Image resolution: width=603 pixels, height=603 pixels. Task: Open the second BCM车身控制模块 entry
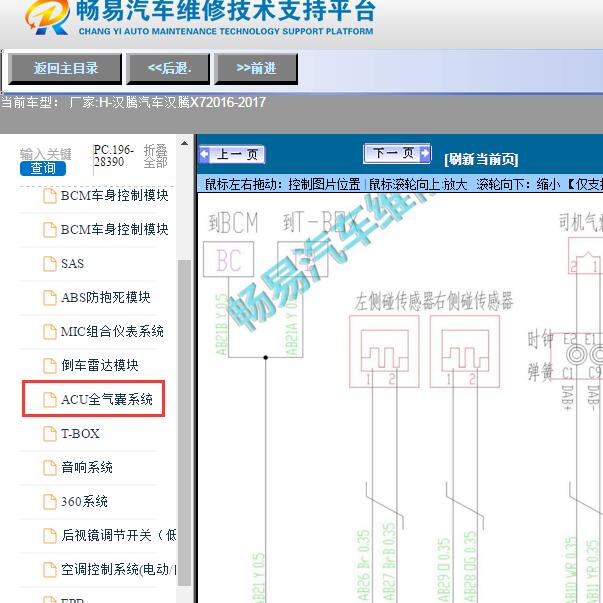point(115,229)
